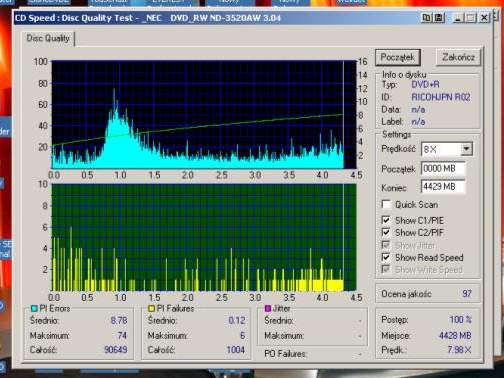504x378 pixels.
Task: Click the Koniec 4429 MB input field
Action: (443, 187)
